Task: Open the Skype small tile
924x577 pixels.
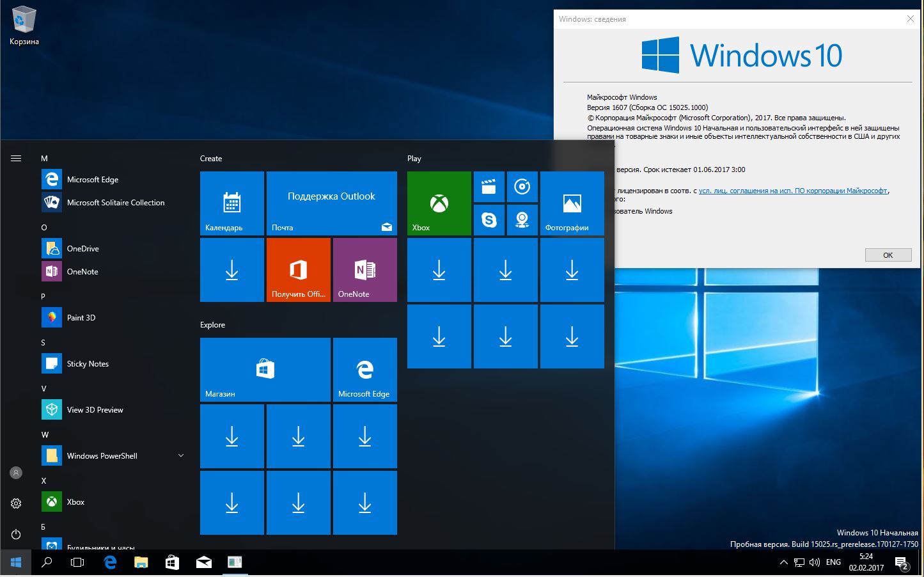Action: coord(489,220)
